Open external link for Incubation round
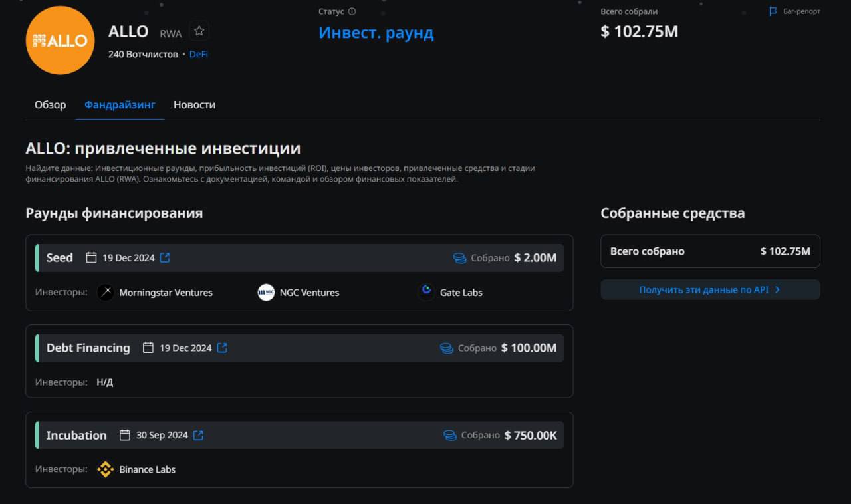 point(198,435)
